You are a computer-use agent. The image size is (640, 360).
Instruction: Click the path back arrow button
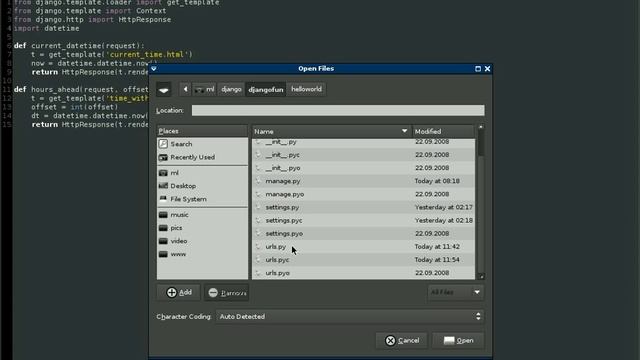[185, 89]
